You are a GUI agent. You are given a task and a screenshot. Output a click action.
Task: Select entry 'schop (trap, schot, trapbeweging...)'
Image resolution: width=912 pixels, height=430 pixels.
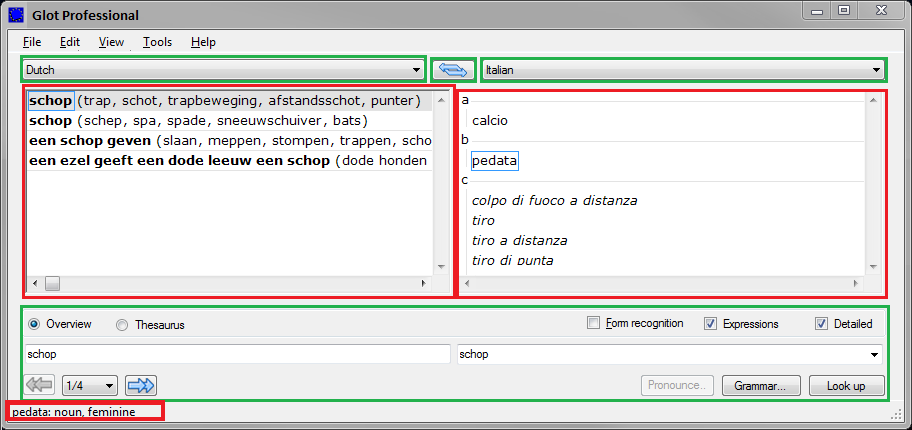coord(230,101)
